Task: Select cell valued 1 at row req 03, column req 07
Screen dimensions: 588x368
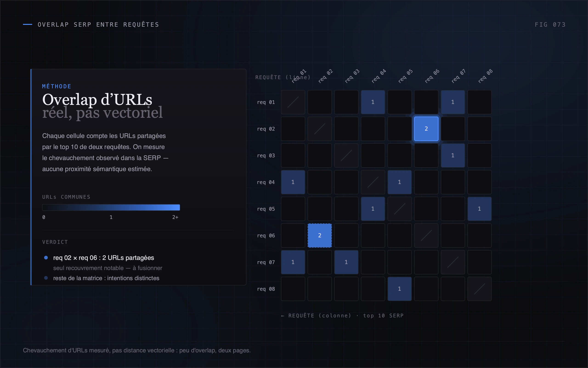Action: 453,155
